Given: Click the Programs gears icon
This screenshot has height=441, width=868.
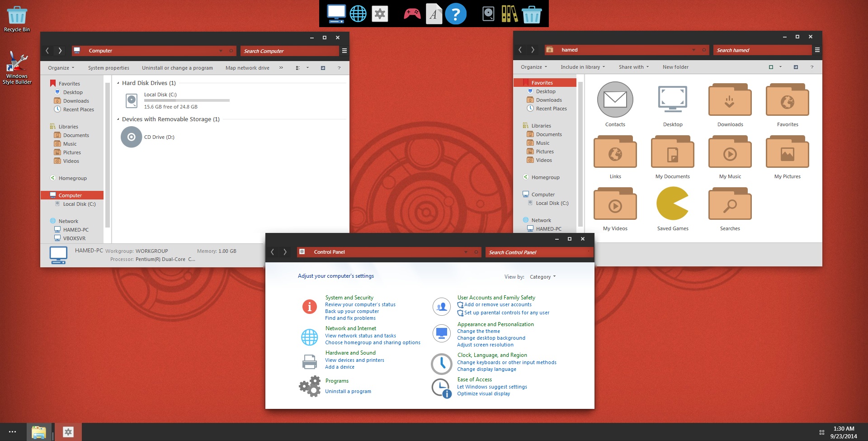Looking at the screenshot, I should (310, 386).
